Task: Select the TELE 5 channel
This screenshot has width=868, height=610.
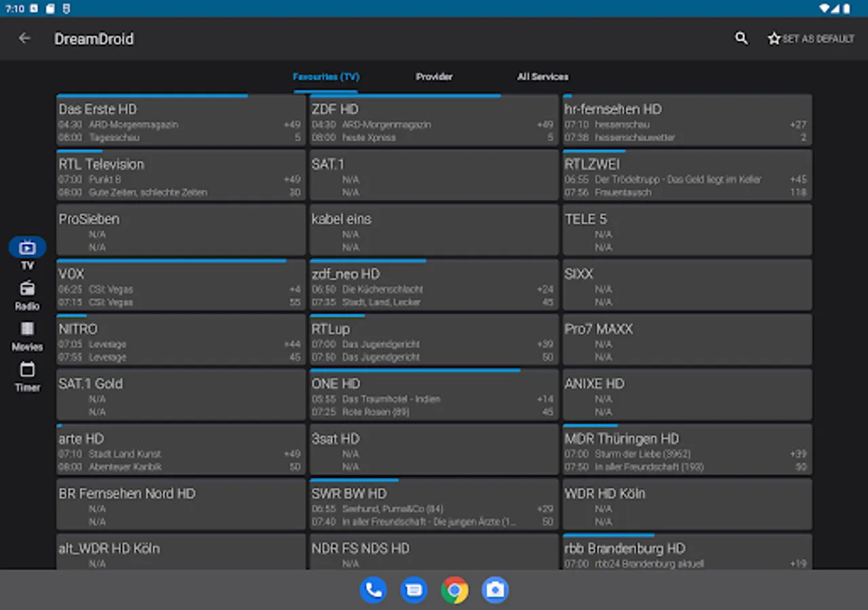Action: [687, 230]
